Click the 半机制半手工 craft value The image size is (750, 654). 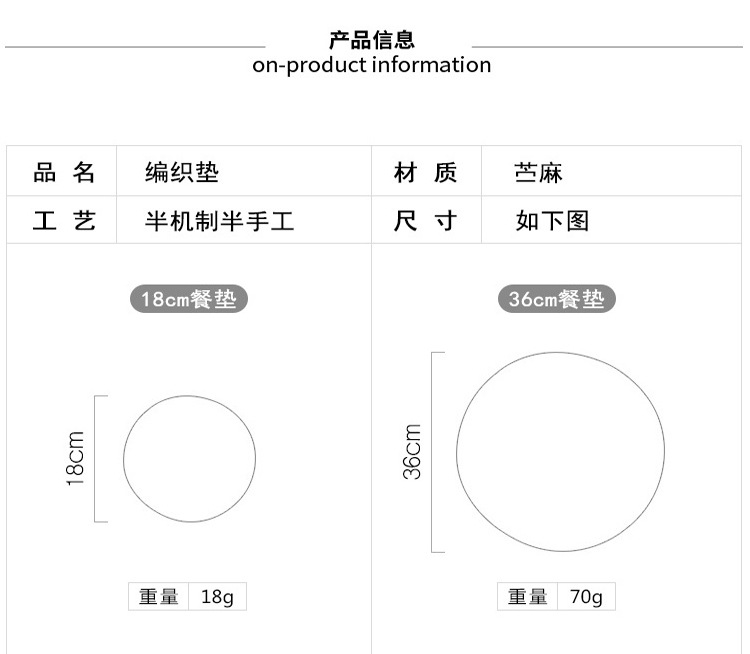(x=220, y=220)
